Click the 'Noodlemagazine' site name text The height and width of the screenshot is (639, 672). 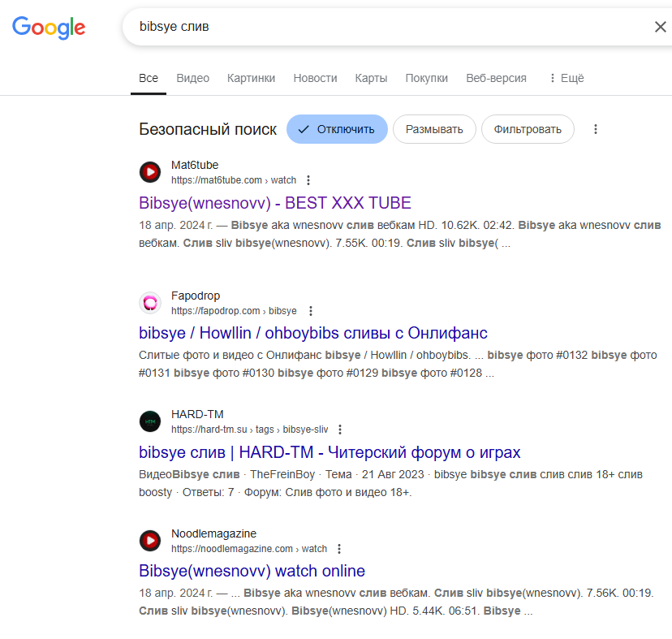[x=214, y=533]
